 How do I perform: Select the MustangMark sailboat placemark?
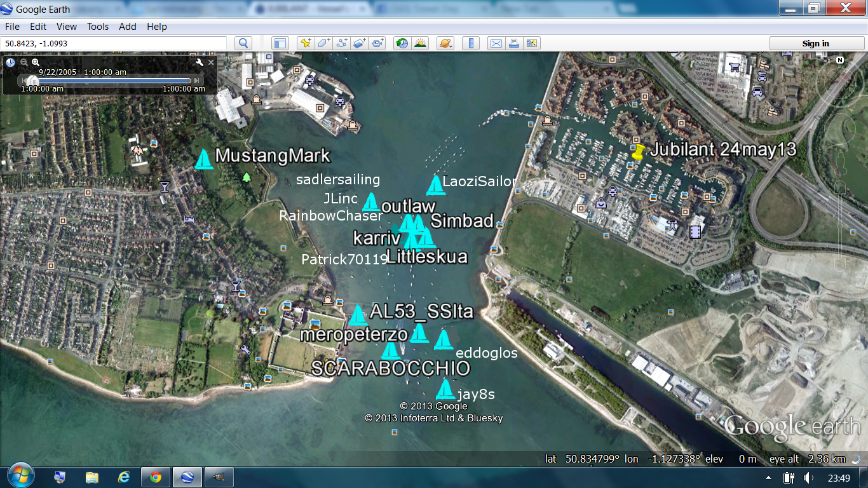(x=203, y=159)
